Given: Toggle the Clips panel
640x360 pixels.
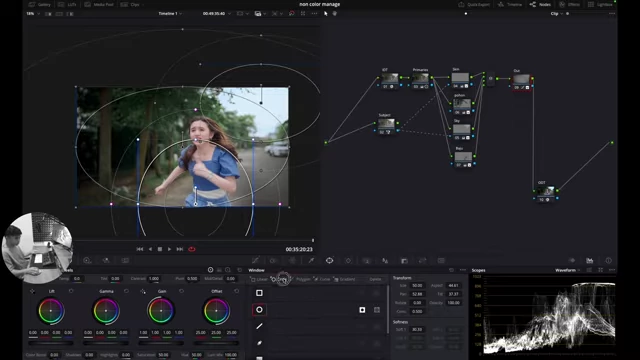Looking at the screenshot, I should click(x=131, y=4).
